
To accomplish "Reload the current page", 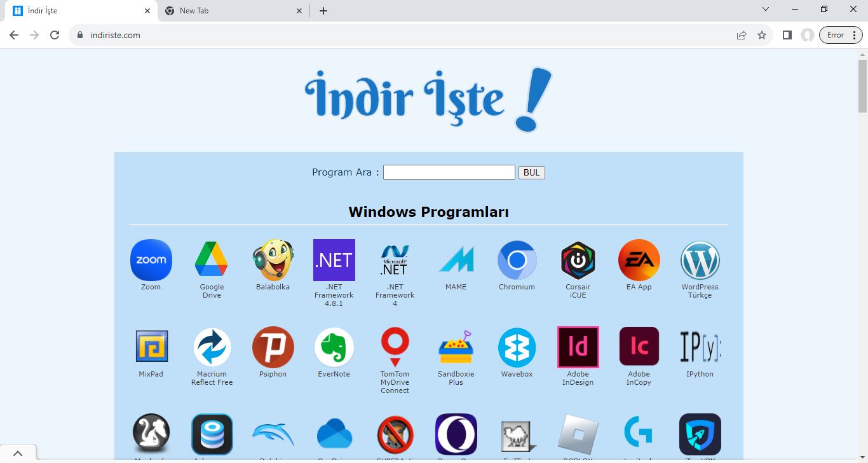I will pyautogui.click(x=55, y=35).
